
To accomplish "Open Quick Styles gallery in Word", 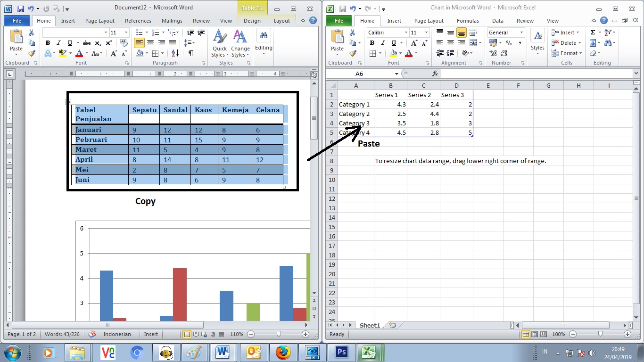I will click(x=220, y=43).
